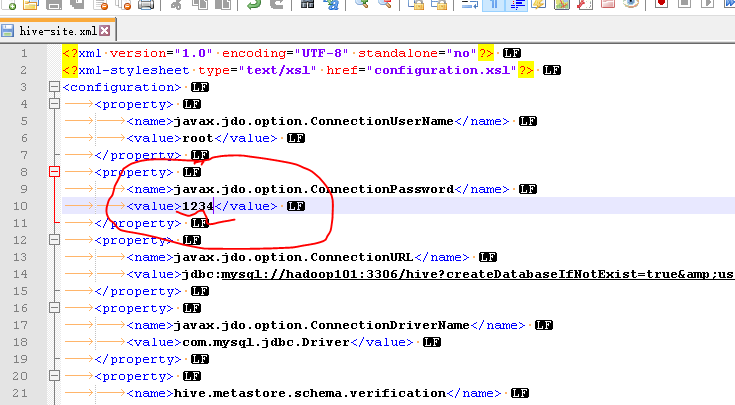Click the unsaved disk icon on tab
The image size is (735, 405).
coord(8,31)
